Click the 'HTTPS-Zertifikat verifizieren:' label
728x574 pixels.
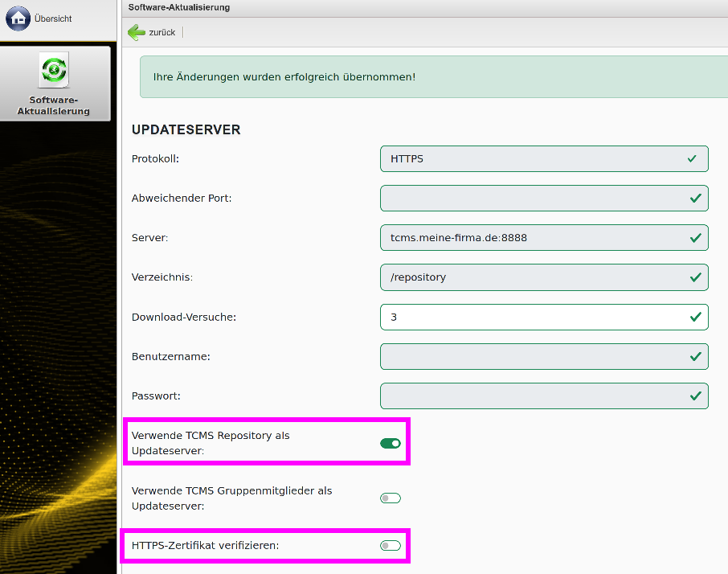coord(205,545)
